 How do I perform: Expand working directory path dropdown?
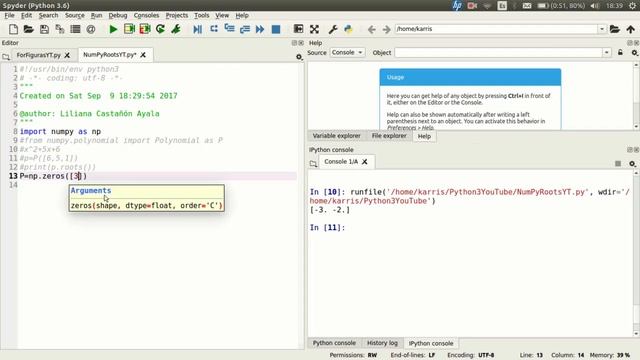pos(602,29)
